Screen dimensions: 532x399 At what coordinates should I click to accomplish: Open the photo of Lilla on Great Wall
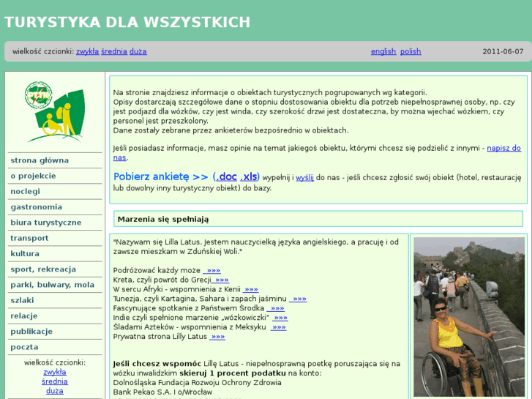coord(469,316)
